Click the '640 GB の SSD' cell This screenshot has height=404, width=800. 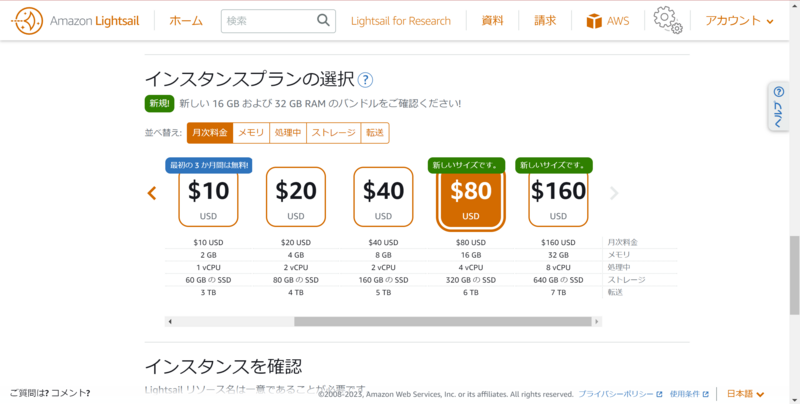(x=558, y=280)
